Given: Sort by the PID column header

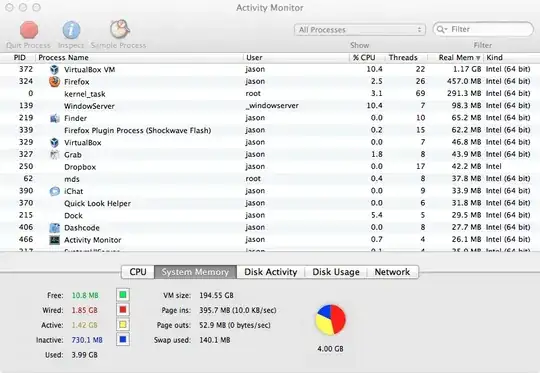Looking at the screenshot, I should [20, 58].
